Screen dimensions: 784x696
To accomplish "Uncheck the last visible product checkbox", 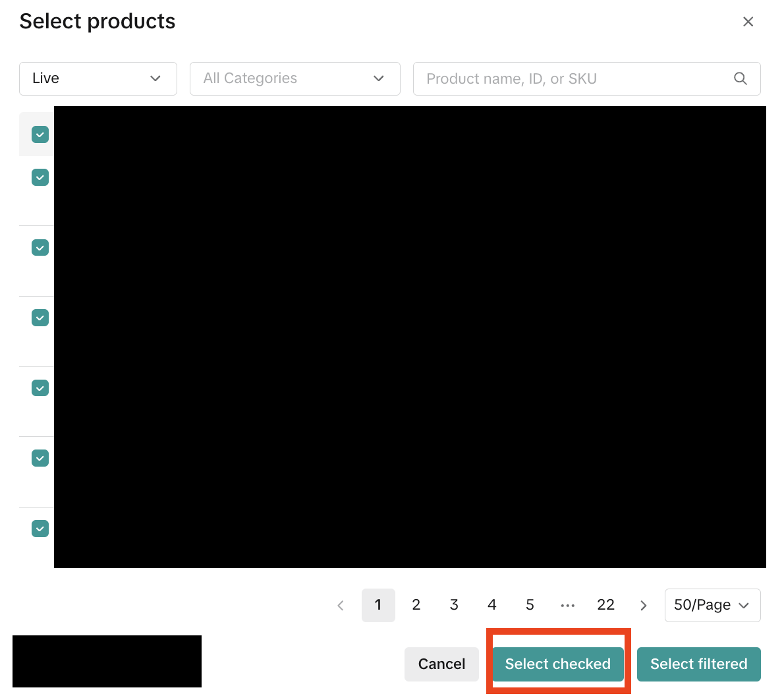I will [x=40, y=529].
